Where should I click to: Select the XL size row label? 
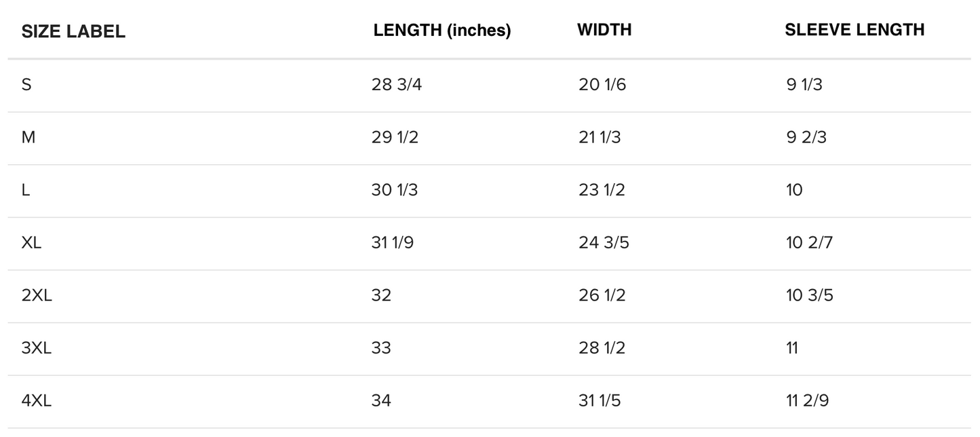click(x=31, y=242)
